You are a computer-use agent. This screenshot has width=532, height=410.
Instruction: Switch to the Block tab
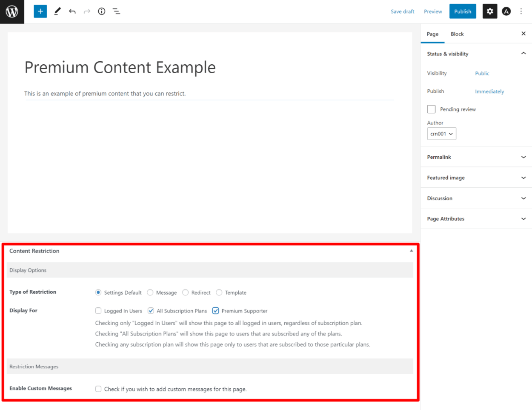point(457,34)
